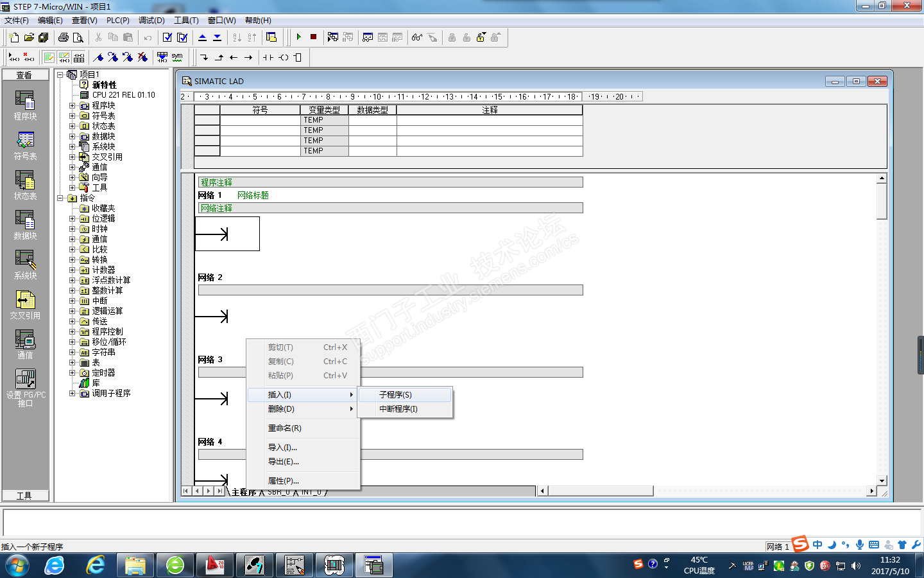Jump to the first program tab with the tab scroller
This screenshot has height=578, width=924.
point(186,491)
